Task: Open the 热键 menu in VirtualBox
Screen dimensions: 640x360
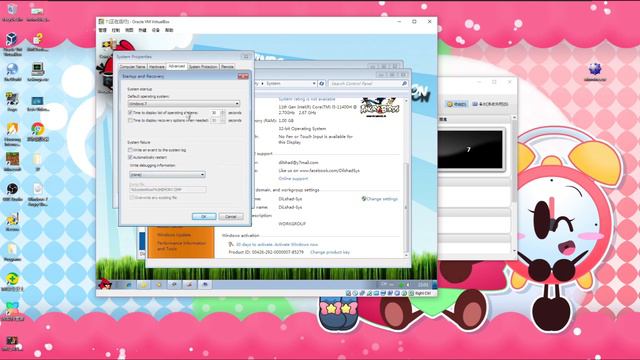Action: pyautogui.click(x=142, y=30)
